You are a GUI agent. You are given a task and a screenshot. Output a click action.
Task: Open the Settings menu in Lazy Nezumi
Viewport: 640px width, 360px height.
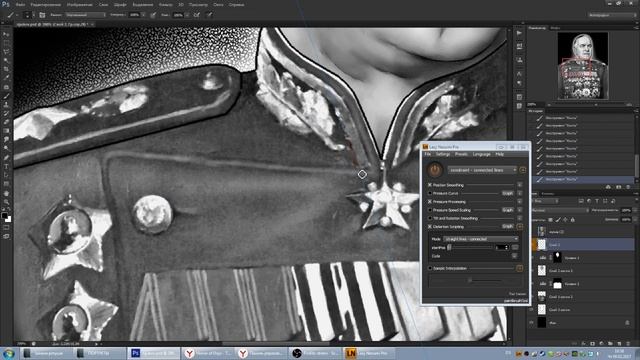point(443,154)
